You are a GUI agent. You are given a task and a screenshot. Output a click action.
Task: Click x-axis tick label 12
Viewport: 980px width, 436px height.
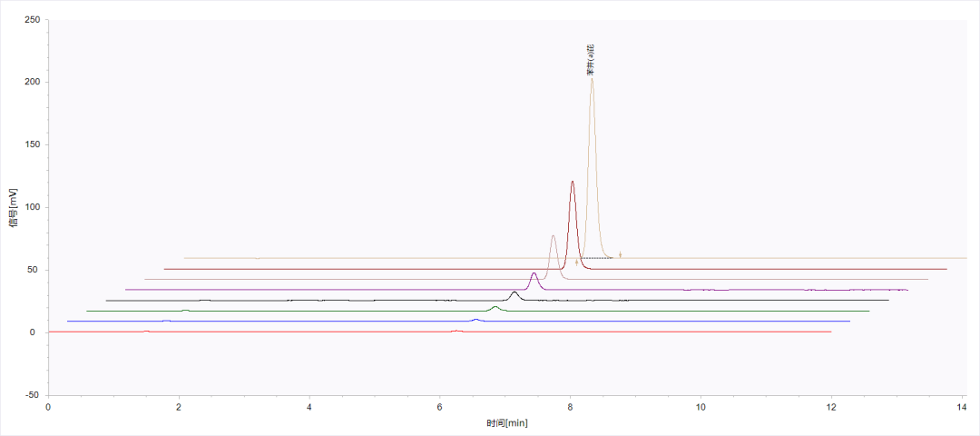831,405
